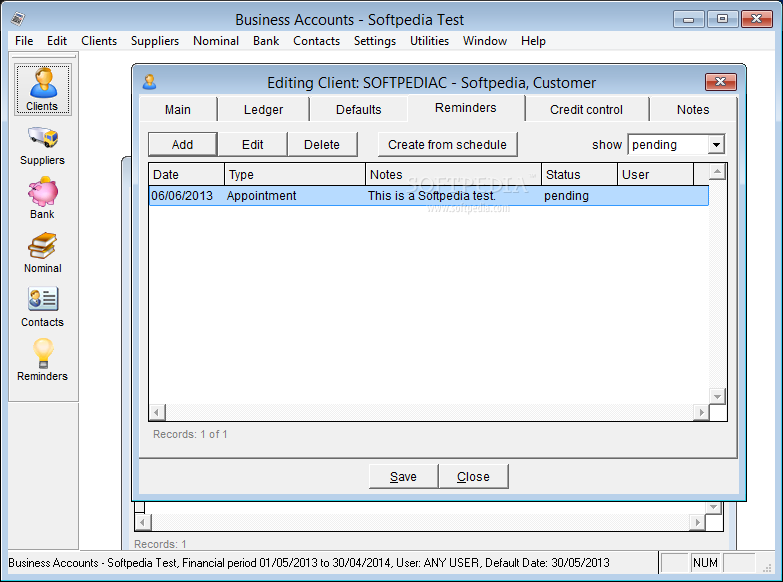Open the Clients menu
The height and width of the screenshot is (582, 783).
click(x=99, y=41)
